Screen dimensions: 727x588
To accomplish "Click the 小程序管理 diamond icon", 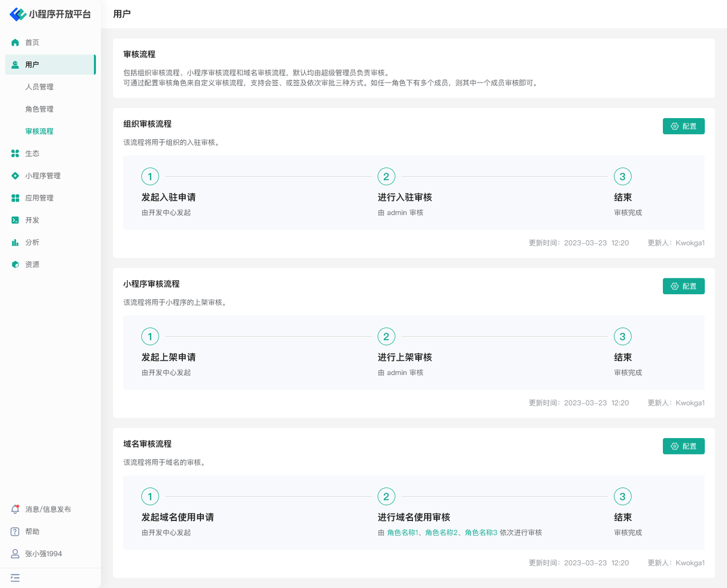I will (x=15, y=176).
